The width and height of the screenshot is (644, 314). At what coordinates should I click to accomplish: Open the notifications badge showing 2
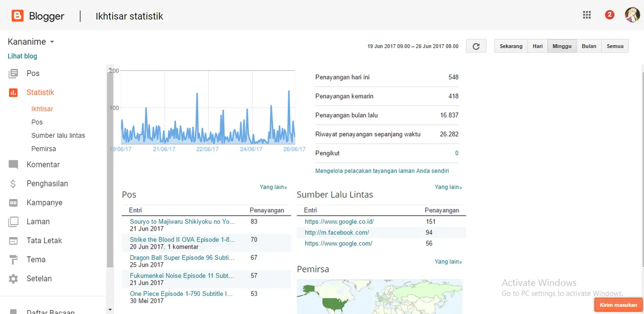(610, 15)
